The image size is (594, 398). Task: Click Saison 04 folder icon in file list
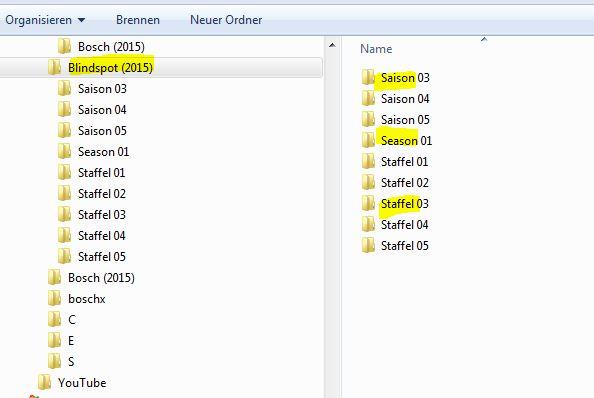[x=368, y=98]
